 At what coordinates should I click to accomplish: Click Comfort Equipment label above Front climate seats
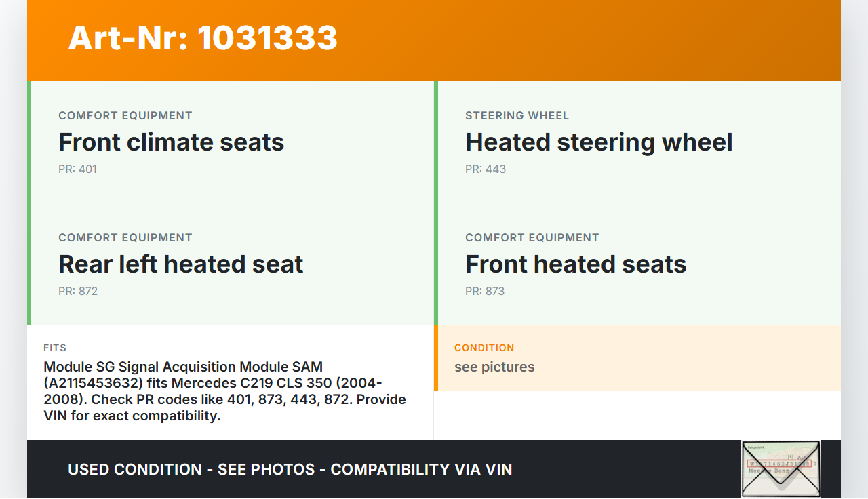[x=125, y=115]
